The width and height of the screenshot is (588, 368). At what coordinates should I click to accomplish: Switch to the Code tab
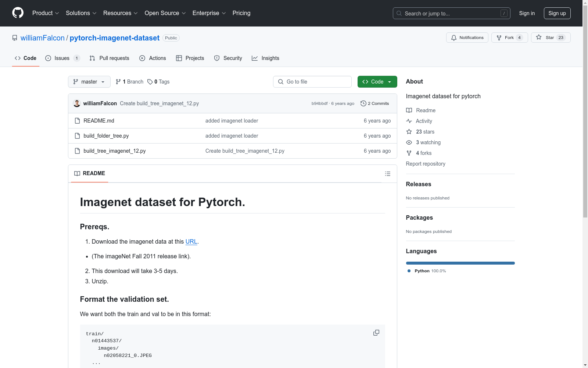[26, 58]
